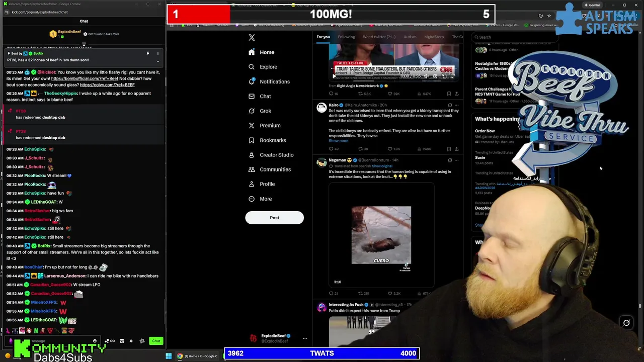Open the Susie trending topic
The image size is (644, 362).
point(480,158)
